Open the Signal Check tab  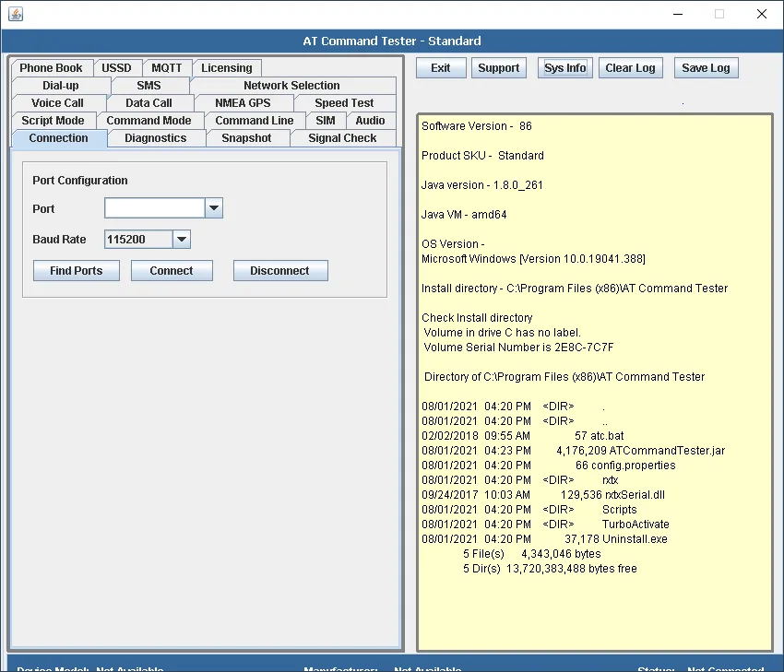click(x=342, y=138)
